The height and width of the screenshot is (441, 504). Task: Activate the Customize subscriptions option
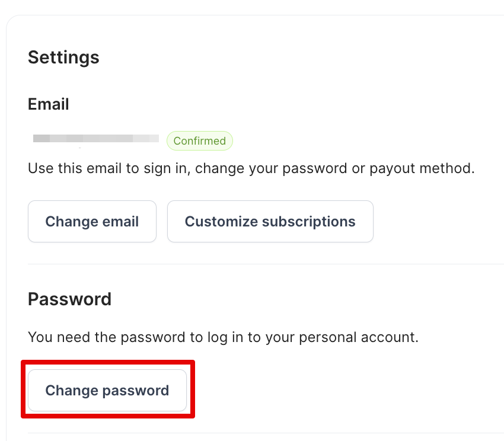(x=270, y=221)
